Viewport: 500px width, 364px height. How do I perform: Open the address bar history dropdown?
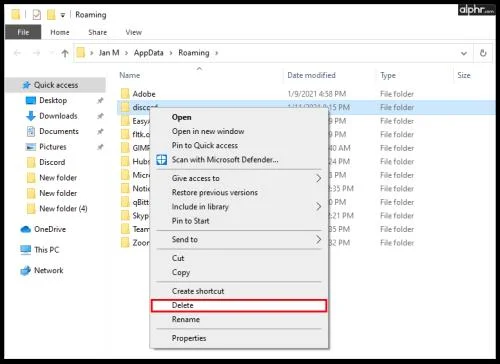coord(464,53)
